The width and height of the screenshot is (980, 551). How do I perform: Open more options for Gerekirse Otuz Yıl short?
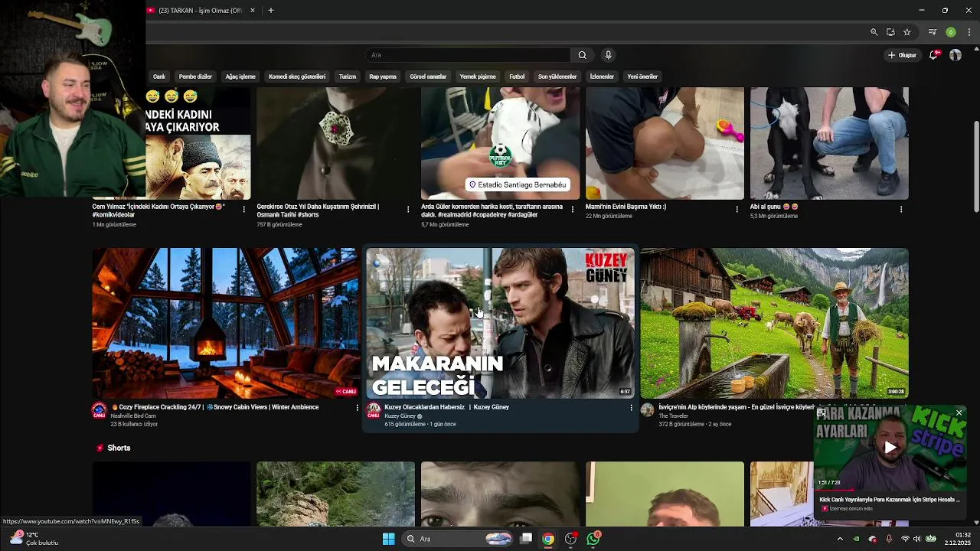tap(408, 209)
